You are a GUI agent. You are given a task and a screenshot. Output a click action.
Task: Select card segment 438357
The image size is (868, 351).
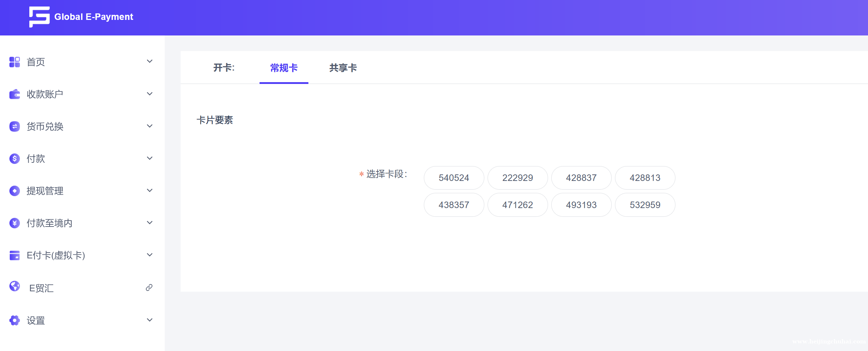(454, 205)
